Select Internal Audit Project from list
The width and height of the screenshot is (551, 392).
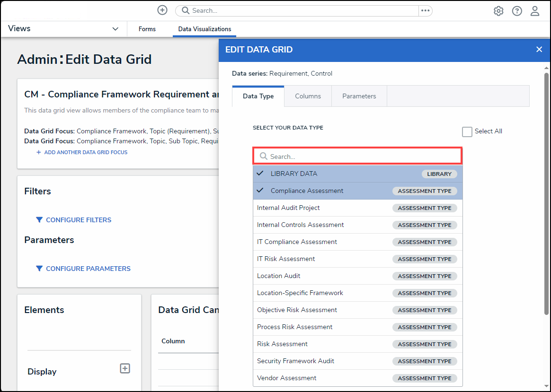tap(288, 208)
